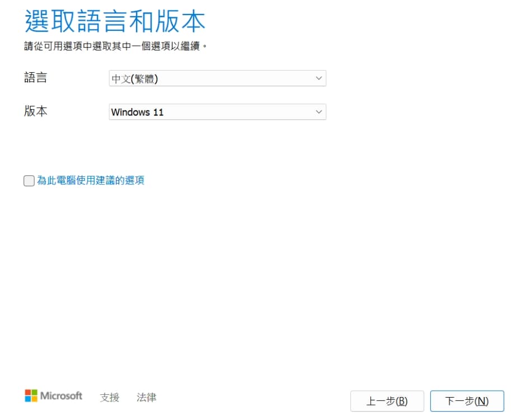Open the 版本 Windows 11 edition dropdown
Viewport: 511px width, 420px height.
pyautogui.click(x=217, y=112)
